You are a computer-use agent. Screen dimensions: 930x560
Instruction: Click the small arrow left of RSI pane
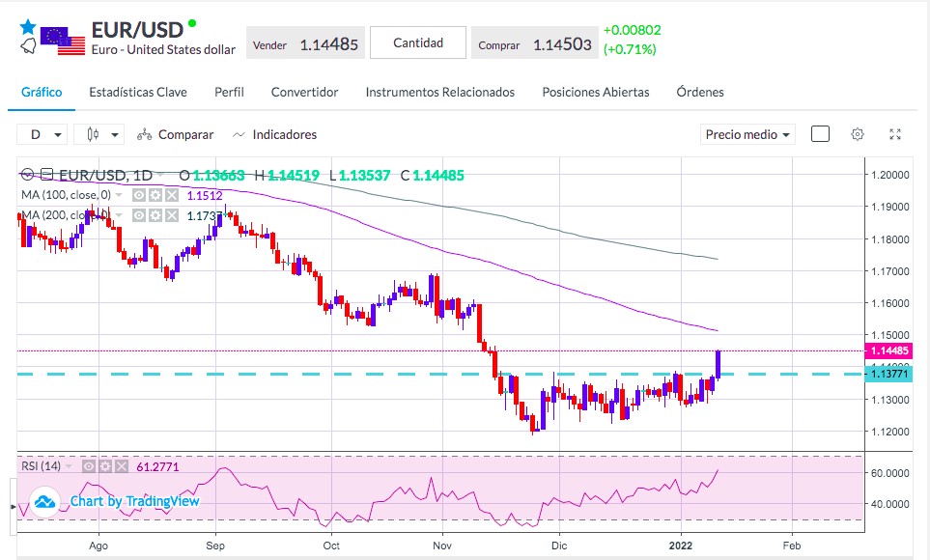coord(14,507)
